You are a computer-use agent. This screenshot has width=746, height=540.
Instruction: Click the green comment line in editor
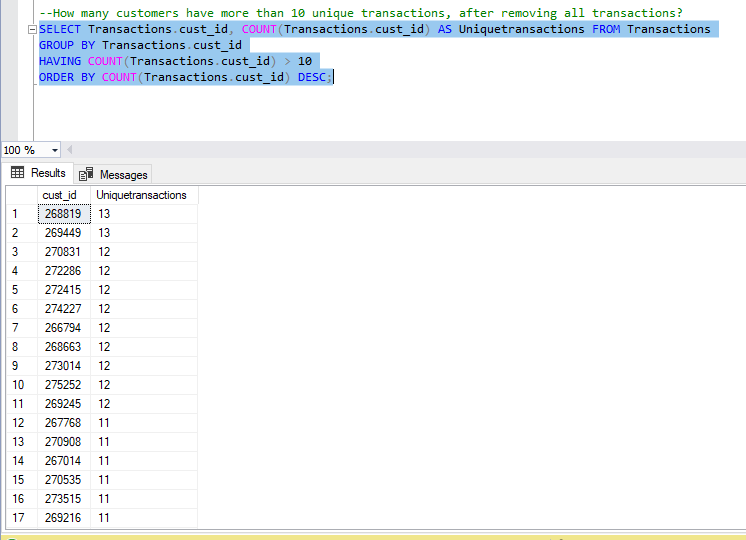361,13
